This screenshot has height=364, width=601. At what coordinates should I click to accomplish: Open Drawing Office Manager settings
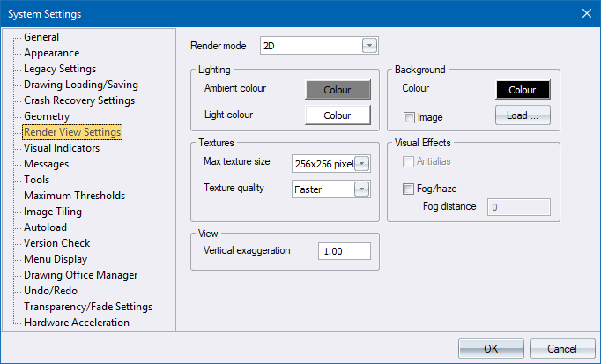pyautogui.click(x=80, y=275)
